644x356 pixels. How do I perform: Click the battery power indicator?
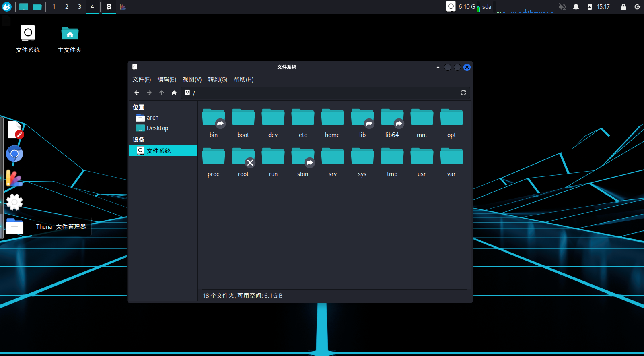(x=590, y=7)
